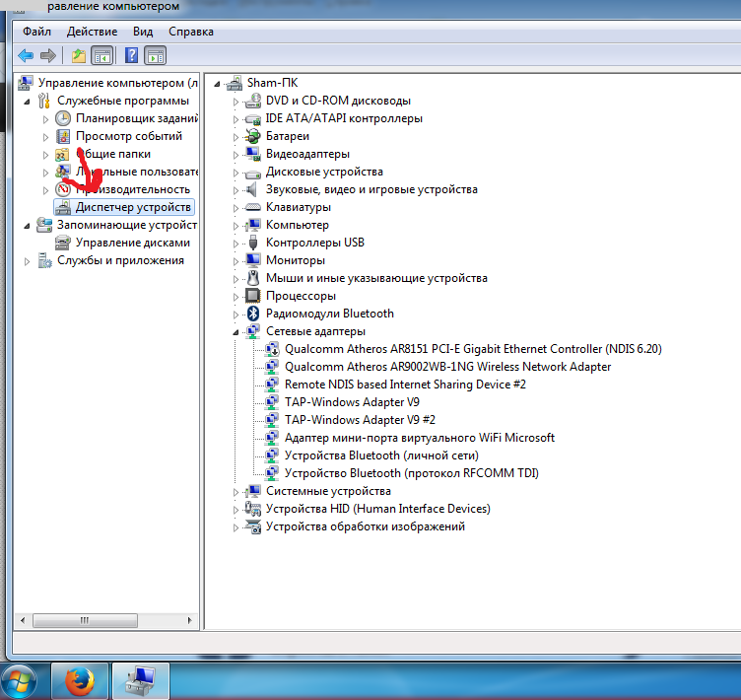Click the Bluetooth icon beside Радиомодули Bluetooth
This screenshot has width=741, height=700.
[x=252, y=314]
